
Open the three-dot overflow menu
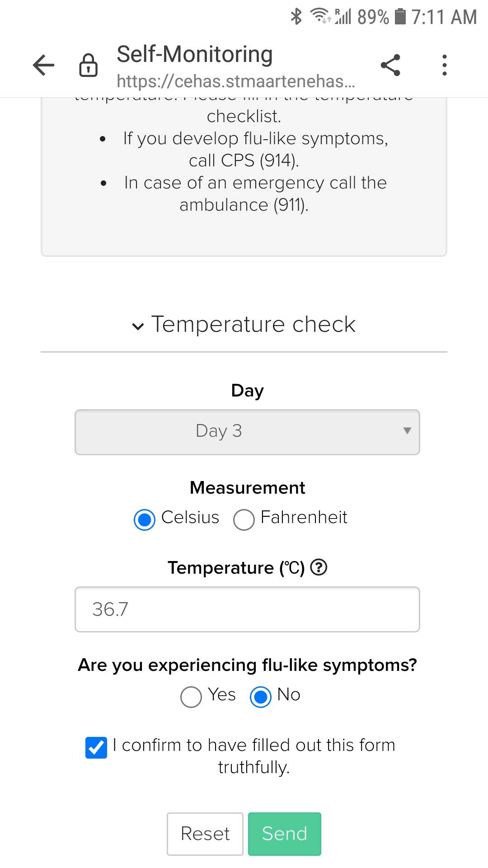pyautogui.click(x=445, y=65)
